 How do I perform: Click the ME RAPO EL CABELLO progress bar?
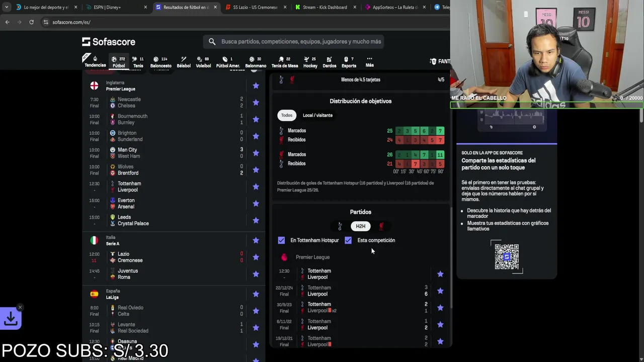click(x=547, y=105)
